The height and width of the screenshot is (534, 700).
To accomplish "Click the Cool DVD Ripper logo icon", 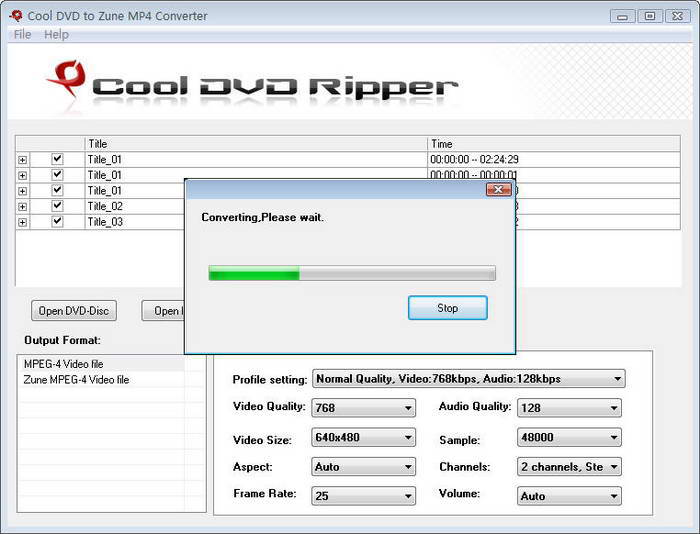I will pyautogui.click(x=67, y=79).
